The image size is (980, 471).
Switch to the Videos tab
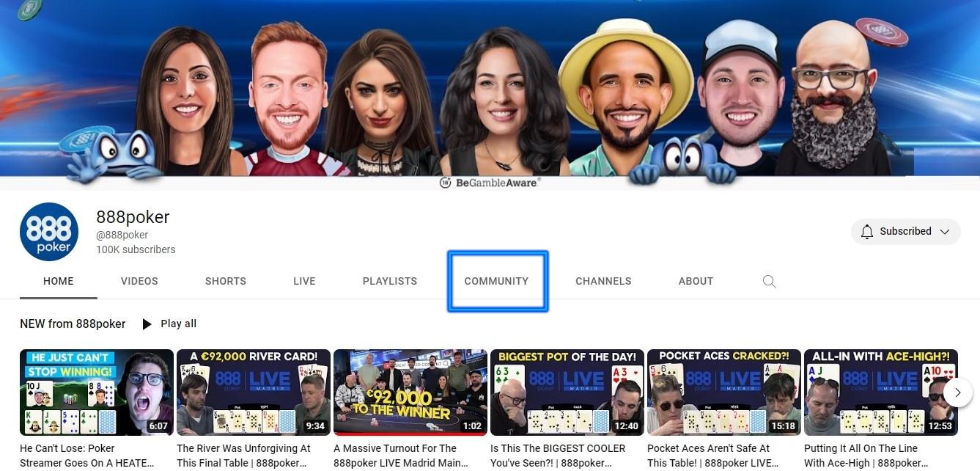click(139, 281)
